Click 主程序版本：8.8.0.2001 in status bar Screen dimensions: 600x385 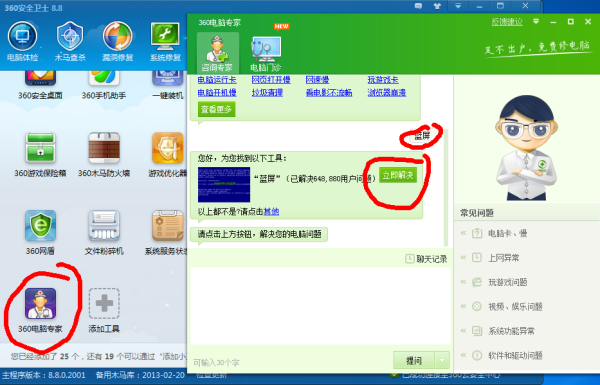[44, 375]
